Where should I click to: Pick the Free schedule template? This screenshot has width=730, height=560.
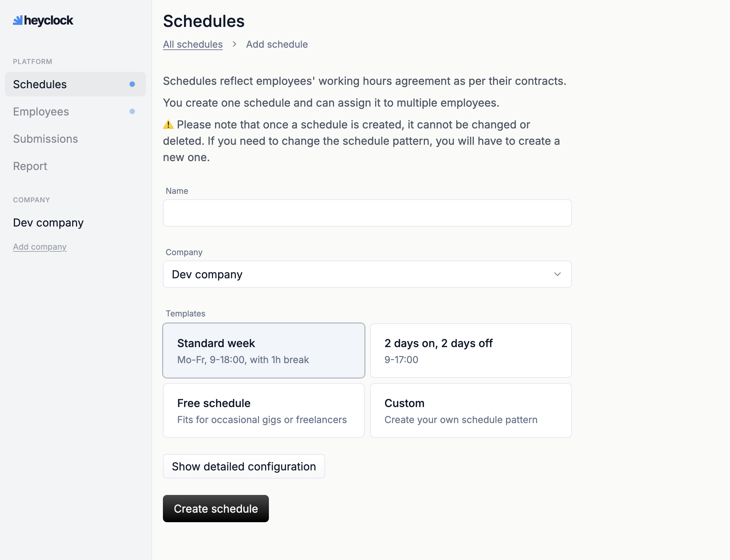pos(263,410)
